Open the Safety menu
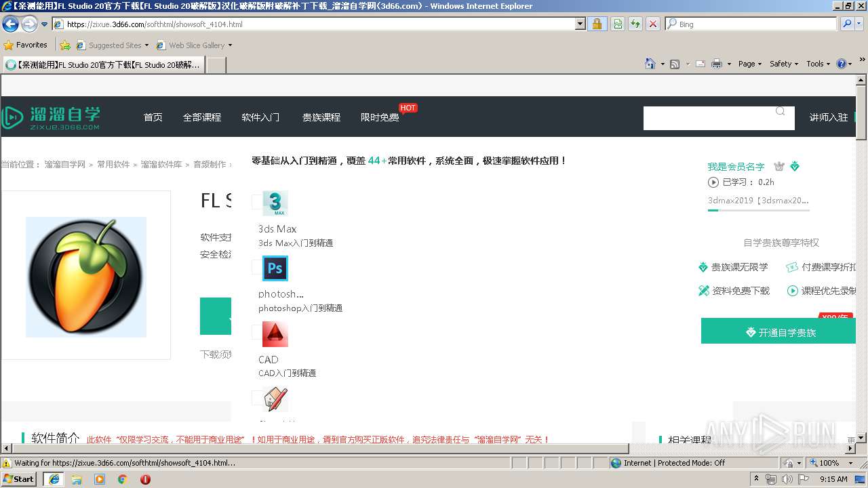Viewport: 868px width, 488px height. (x=784, y=64)
